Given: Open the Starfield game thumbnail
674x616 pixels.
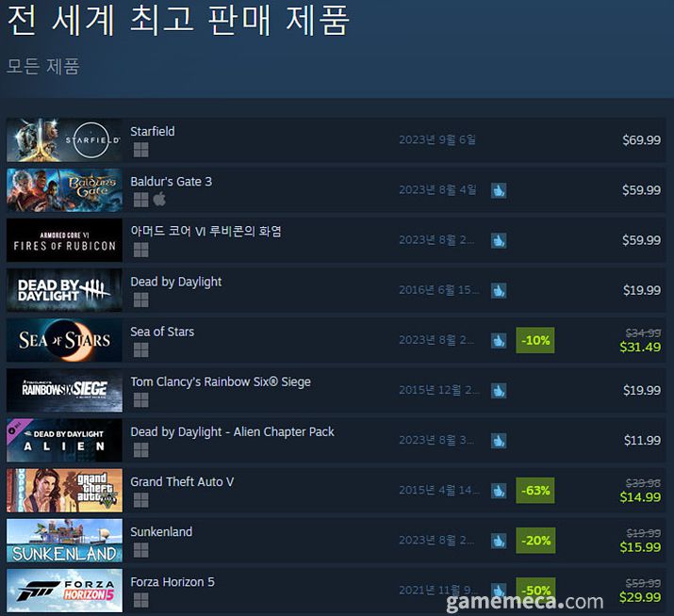Looking at the screenshot, I should coord(64,140).
